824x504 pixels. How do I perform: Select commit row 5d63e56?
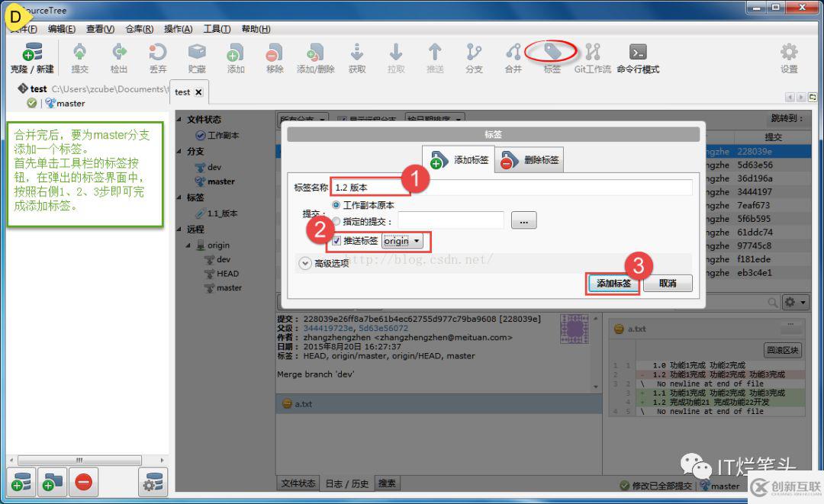[x=755, y=165]
